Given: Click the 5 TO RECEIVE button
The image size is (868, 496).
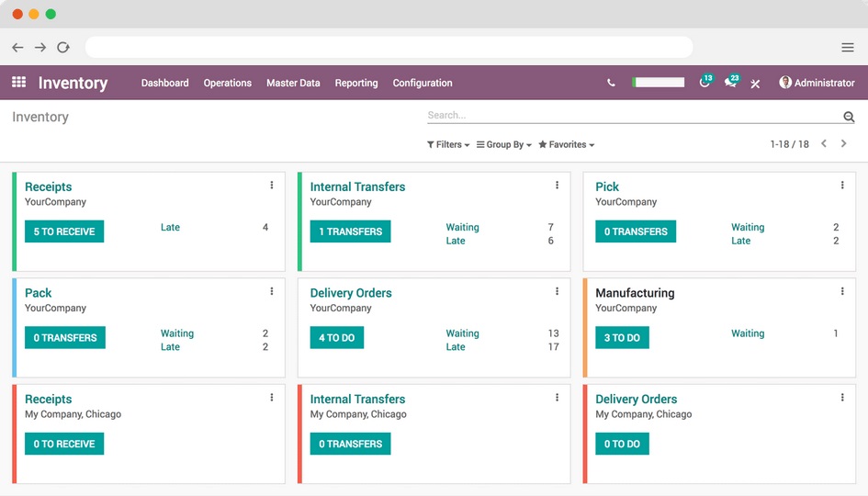Looking at the screenshot, I should pos(64,231).
